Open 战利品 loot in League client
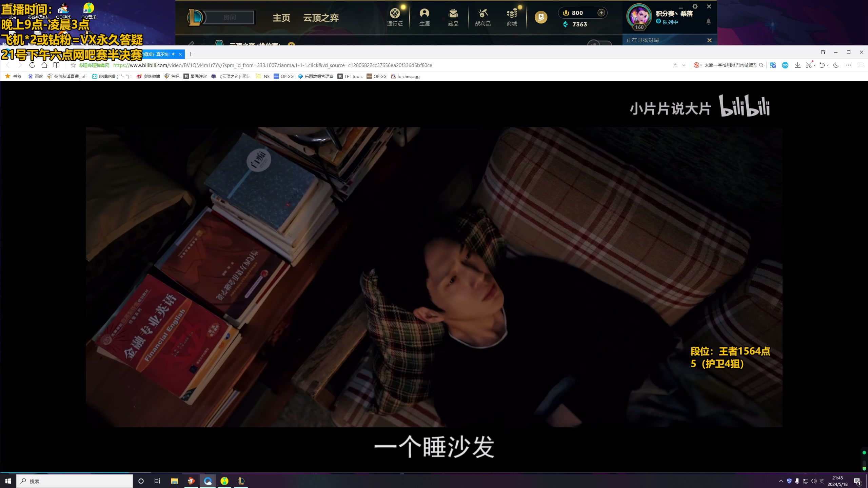This screenshot has width=868, height=488. click(483, 17)
